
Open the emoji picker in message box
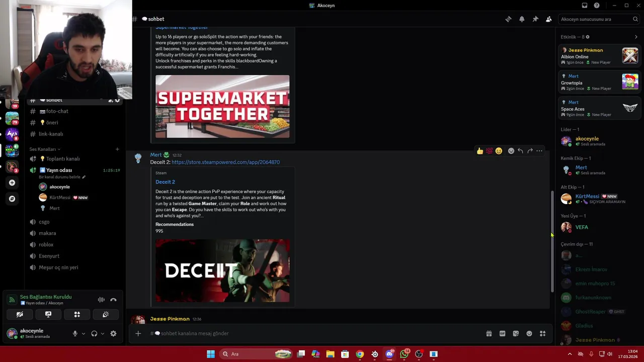(529, 333)
